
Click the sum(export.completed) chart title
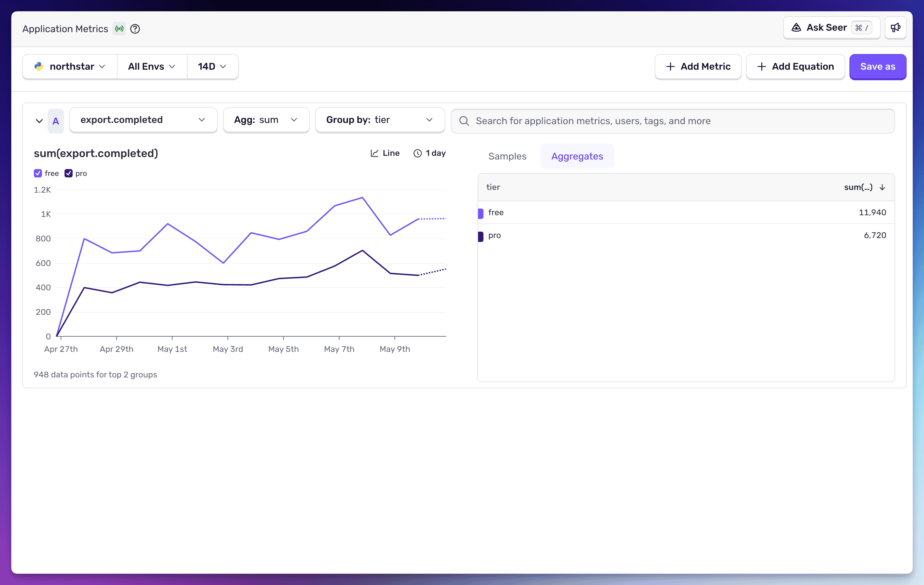[96, 154]
